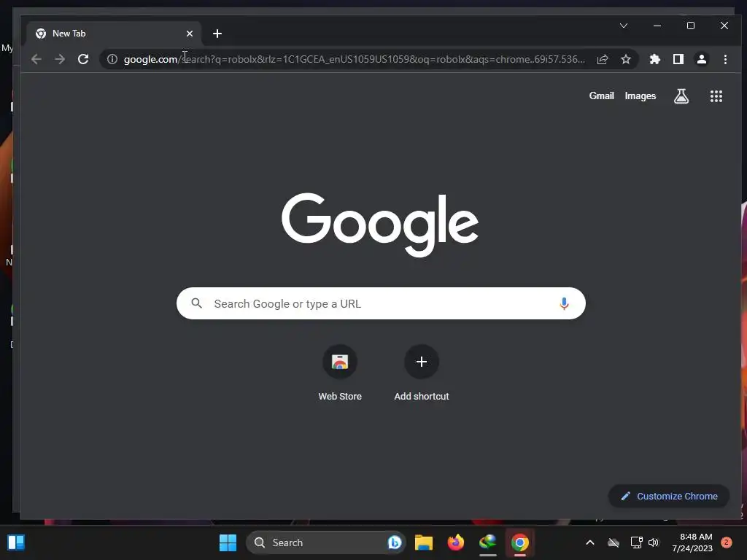The height and width of the screenshot is (560, 747).
Task: Click the Google logo
Action: coord(379,225)
